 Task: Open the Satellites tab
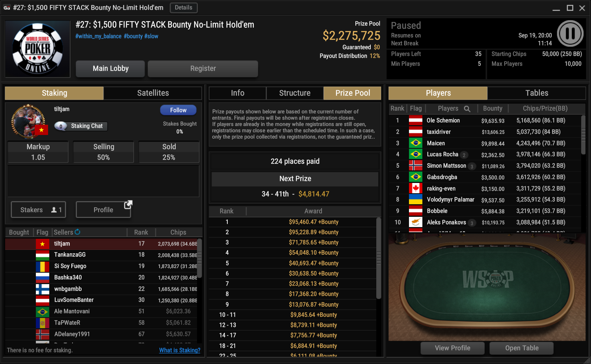[153, 93]
